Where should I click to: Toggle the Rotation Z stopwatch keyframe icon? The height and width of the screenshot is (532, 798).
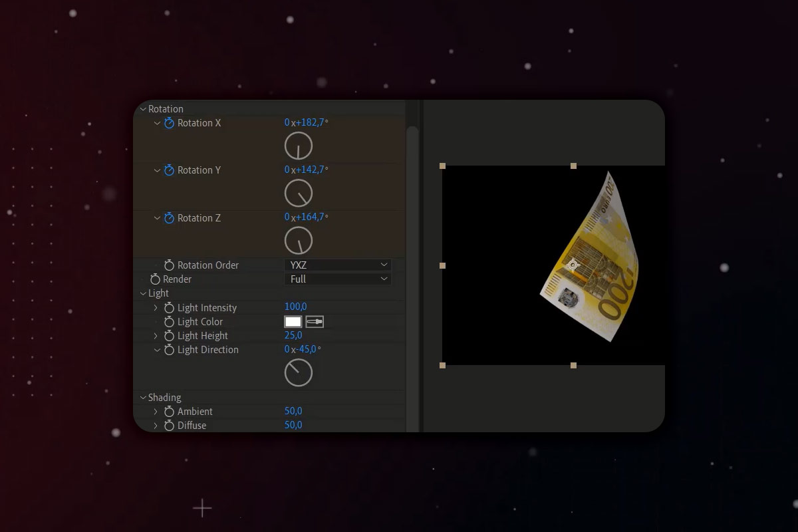coord(169,218)
